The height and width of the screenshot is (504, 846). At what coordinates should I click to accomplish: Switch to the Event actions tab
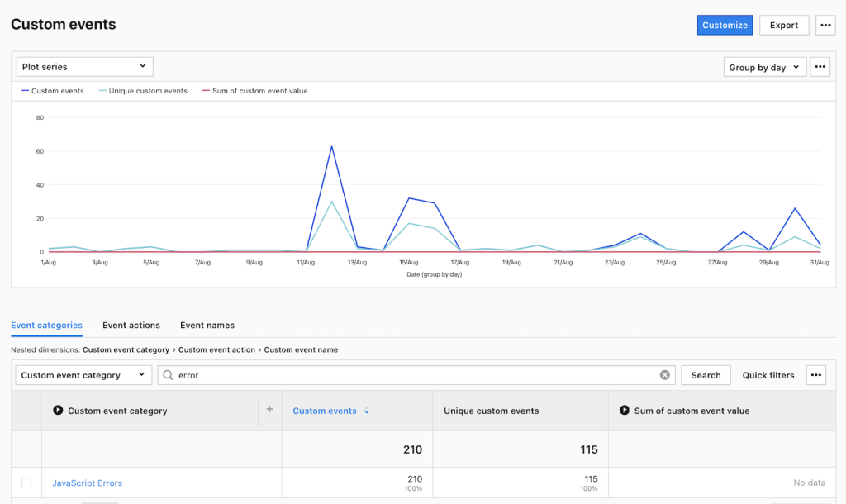pyautogui.click(x=131, y=326)
